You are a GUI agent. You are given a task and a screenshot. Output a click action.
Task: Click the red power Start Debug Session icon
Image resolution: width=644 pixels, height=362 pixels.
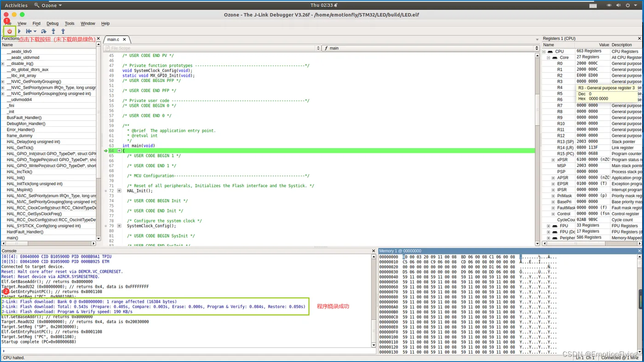coord(9,31)
